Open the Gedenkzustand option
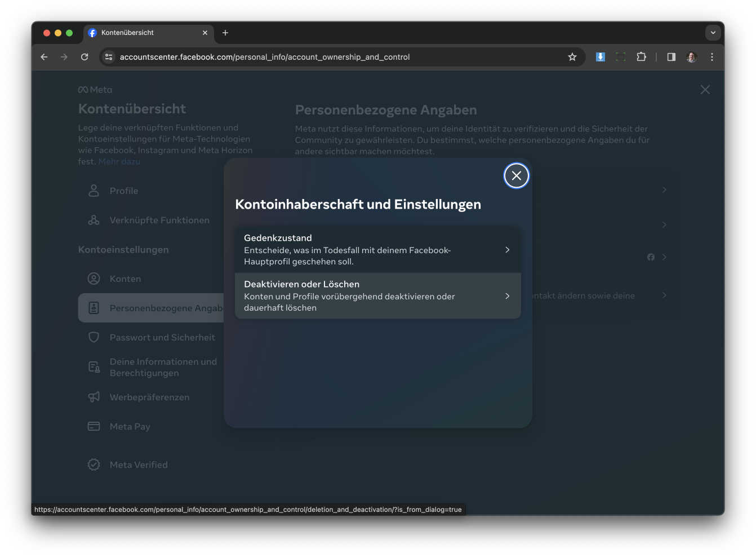756x557 pixels. click(377, 250)
